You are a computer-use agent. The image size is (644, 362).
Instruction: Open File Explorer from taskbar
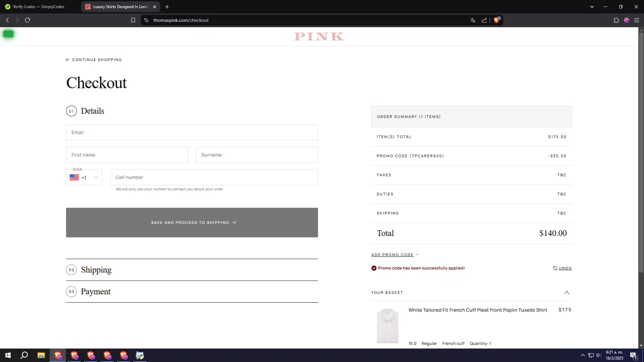click(x=41, y=355)
